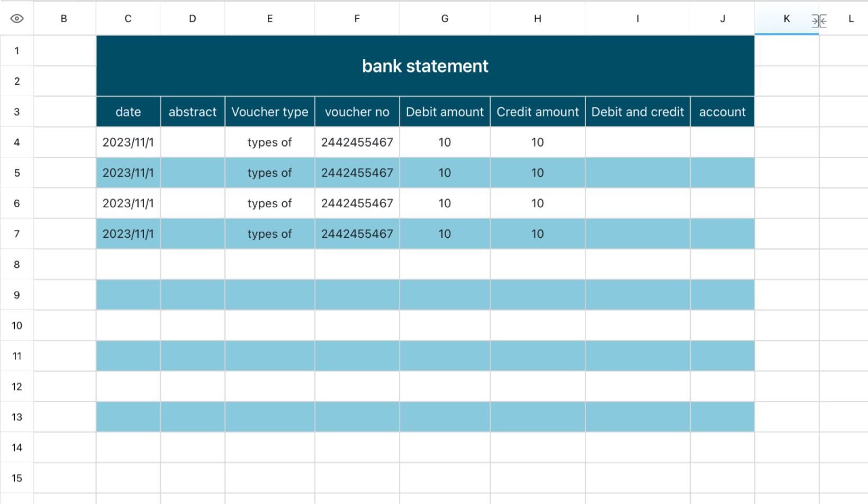Image resolution: width=868 pixels, height=504 pixels.
Task: Select voucher no 2442455467 in row 7
Action: point(357,234)
